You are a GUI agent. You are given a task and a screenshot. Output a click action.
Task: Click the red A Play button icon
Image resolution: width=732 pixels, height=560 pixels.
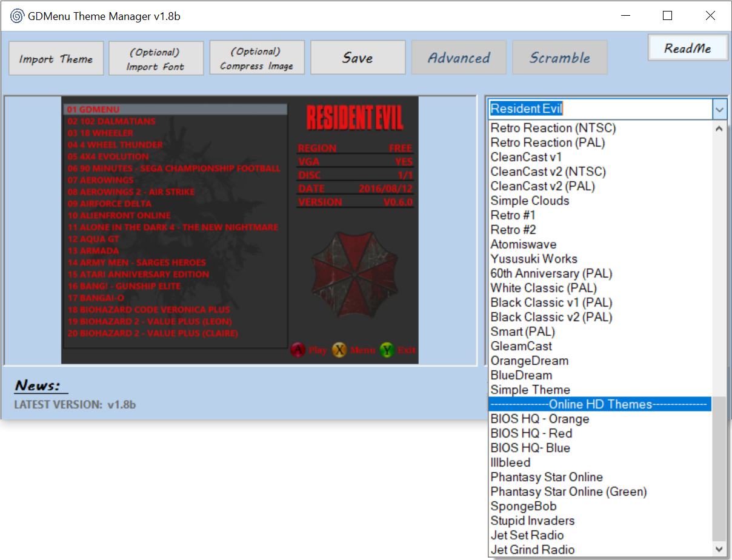298,350
